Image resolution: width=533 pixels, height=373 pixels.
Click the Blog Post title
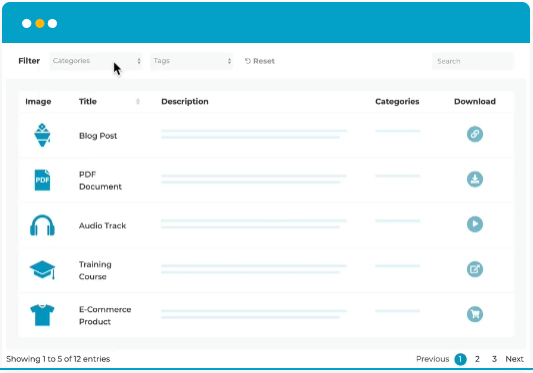coord(98,136)
